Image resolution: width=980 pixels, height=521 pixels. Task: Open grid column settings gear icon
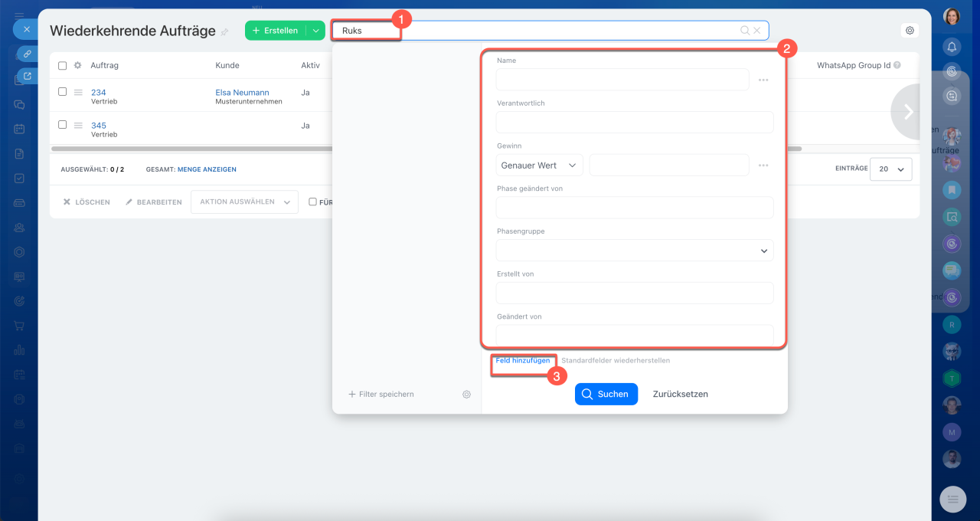click(77, 66)
